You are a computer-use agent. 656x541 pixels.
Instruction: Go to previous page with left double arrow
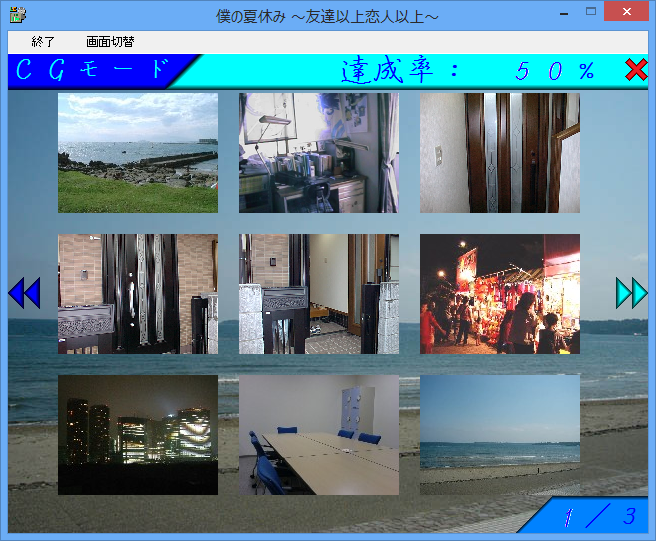(23, 293)
